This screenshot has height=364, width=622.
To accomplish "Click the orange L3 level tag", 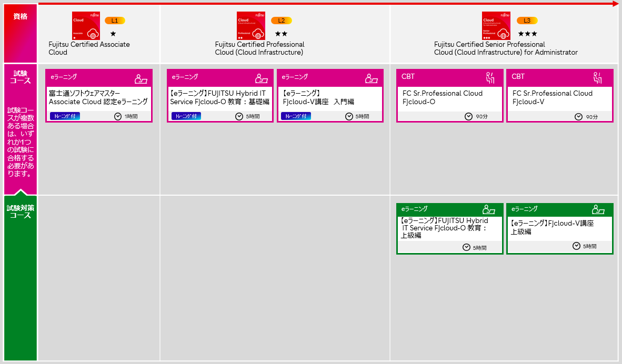I will 527,21.
